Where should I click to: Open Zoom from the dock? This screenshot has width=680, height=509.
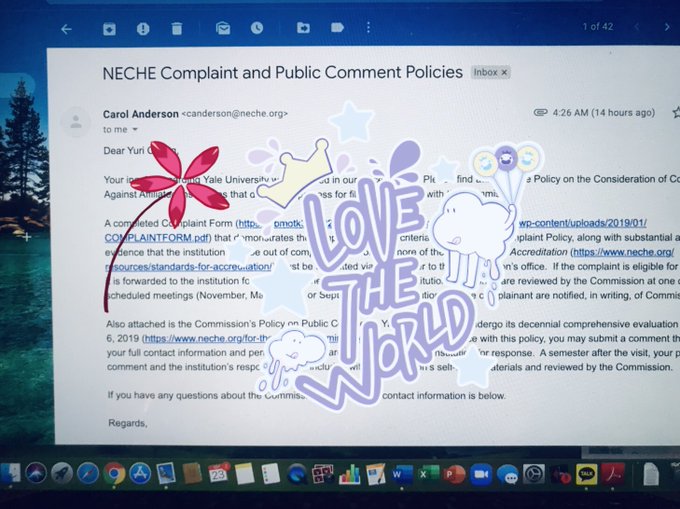click(481, 474)
